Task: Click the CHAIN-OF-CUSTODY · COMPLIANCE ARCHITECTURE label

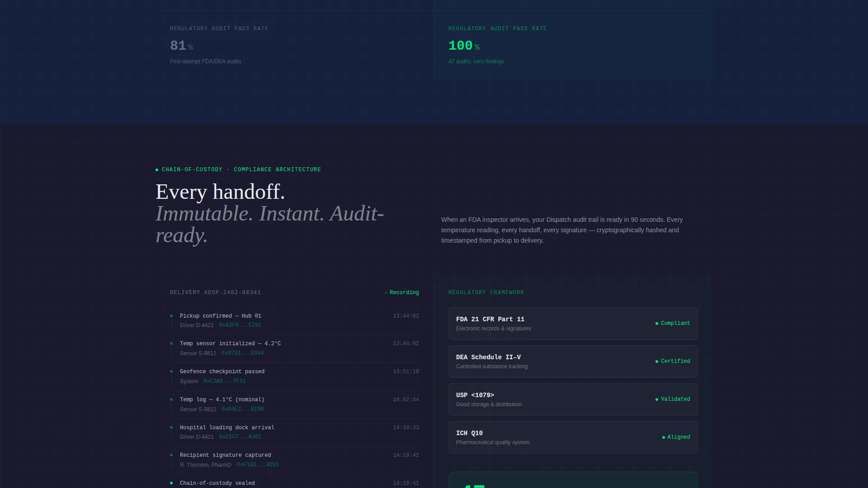Action: click(238, 170)
